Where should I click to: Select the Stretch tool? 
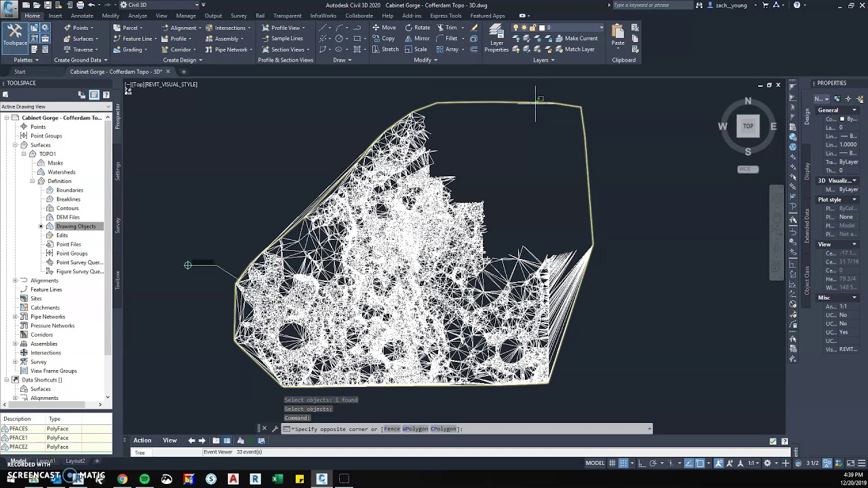pyautogui.click(x=385, y=49)
